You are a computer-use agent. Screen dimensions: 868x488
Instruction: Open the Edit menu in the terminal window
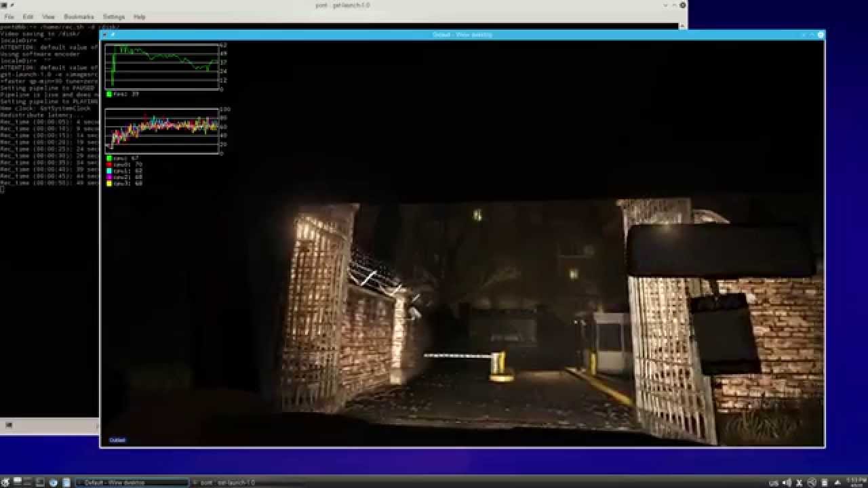point(28,16)
